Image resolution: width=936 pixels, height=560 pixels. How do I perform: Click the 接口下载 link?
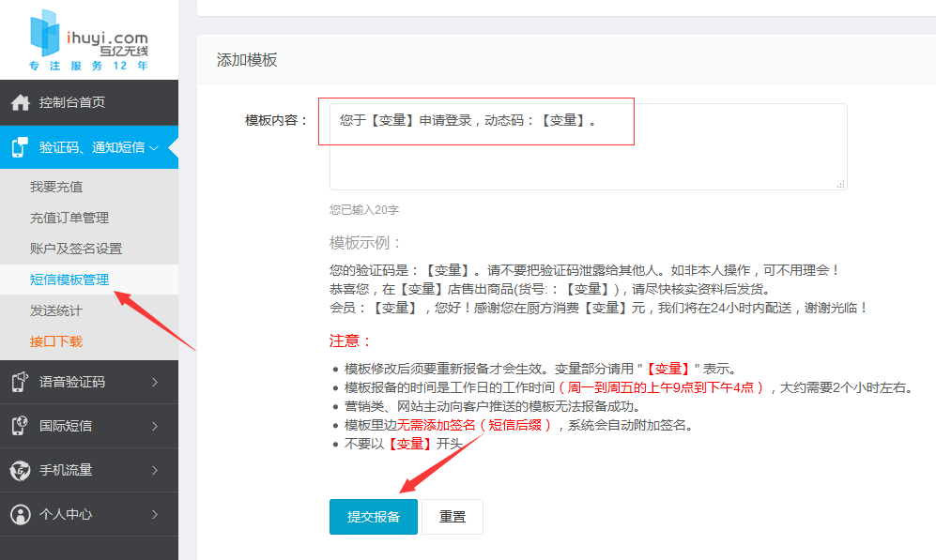[56, 341]
